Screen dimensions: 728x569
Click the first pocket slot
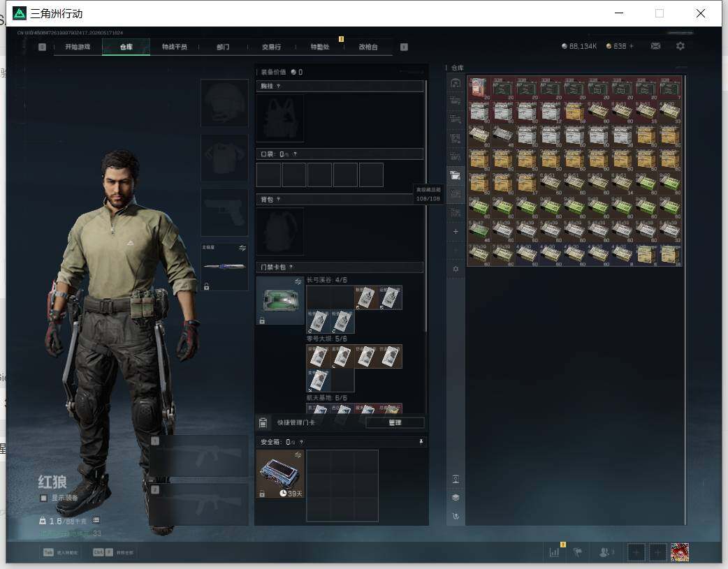pyautogui.click(x=268, y=175)
